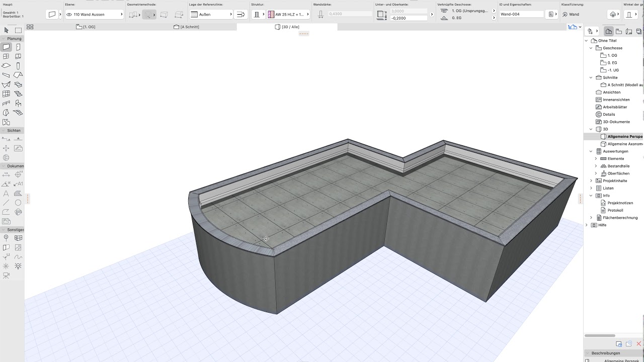Open the tab overview icon

coord(30,27)
